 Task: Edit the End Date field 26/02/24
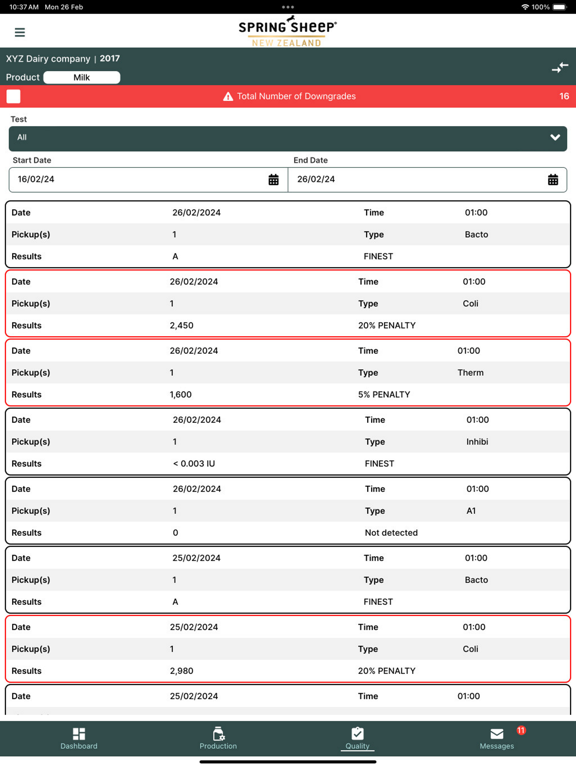coord(428,180)
